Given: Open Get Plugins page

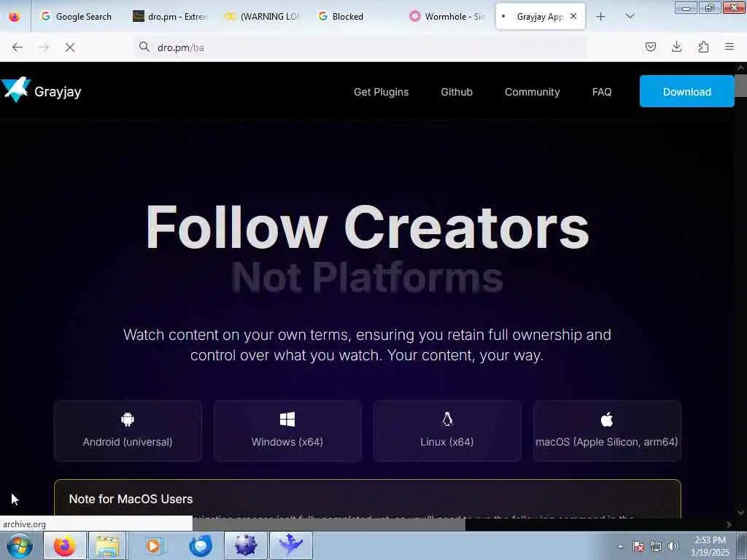Looking at the screenshot, I should coord(381,92).
